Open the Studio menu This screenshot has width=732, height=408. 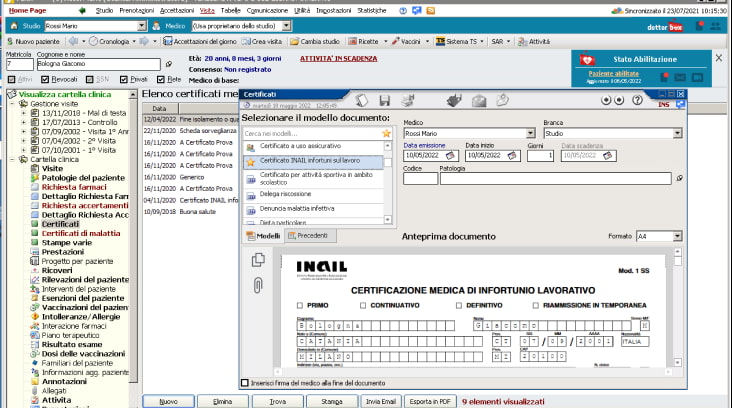(104, 10)
